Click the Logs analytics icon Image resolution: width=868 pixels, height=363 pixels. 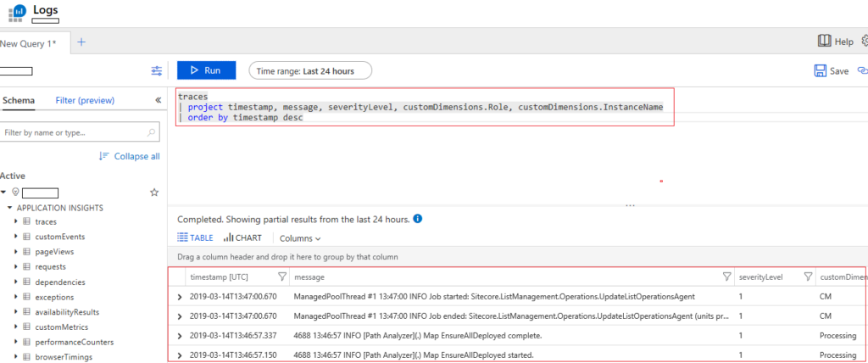pos(17,12)
